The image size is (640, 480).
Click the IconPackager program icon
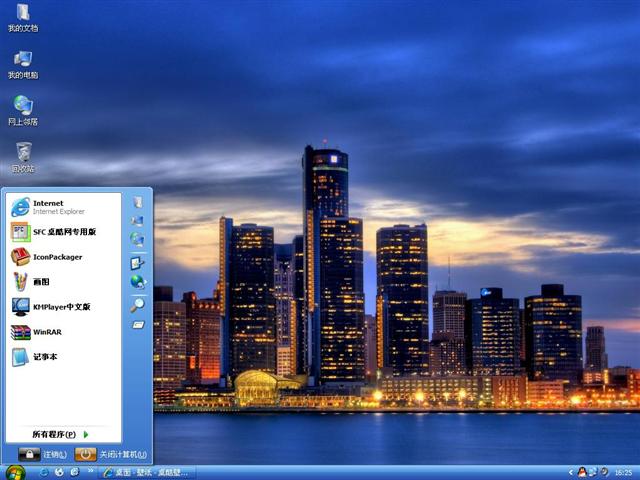coord(21,256)
